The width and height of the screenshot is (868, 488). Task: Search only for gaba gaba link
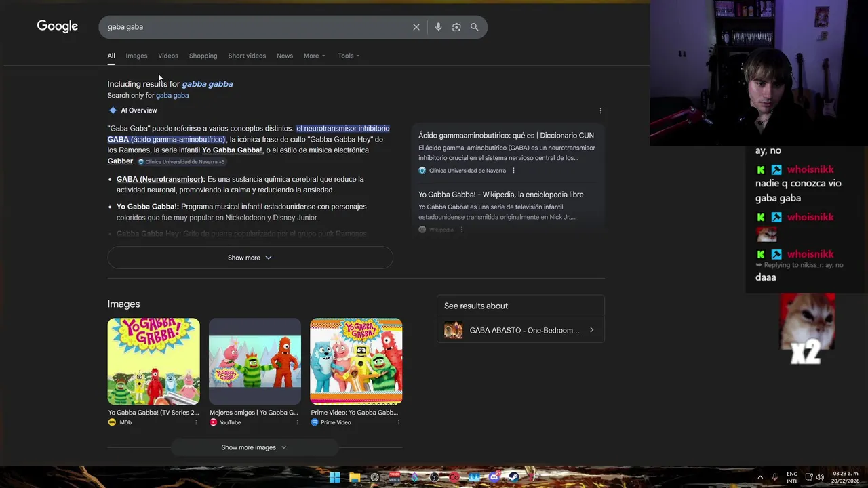coord(172,96)
